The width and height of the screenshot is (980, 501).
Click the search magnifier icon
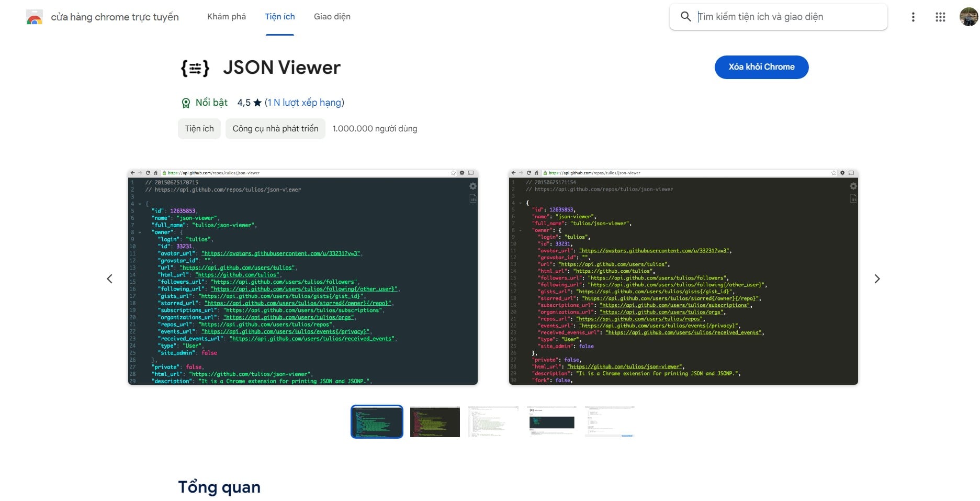[685, 17]
